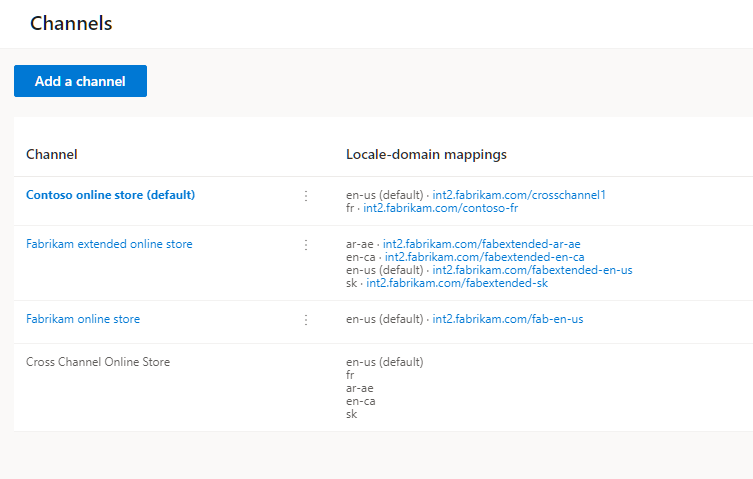The image size is (753, 479).
Task: Open Fabrikam extended online store channel
Action: pos(109,244)
